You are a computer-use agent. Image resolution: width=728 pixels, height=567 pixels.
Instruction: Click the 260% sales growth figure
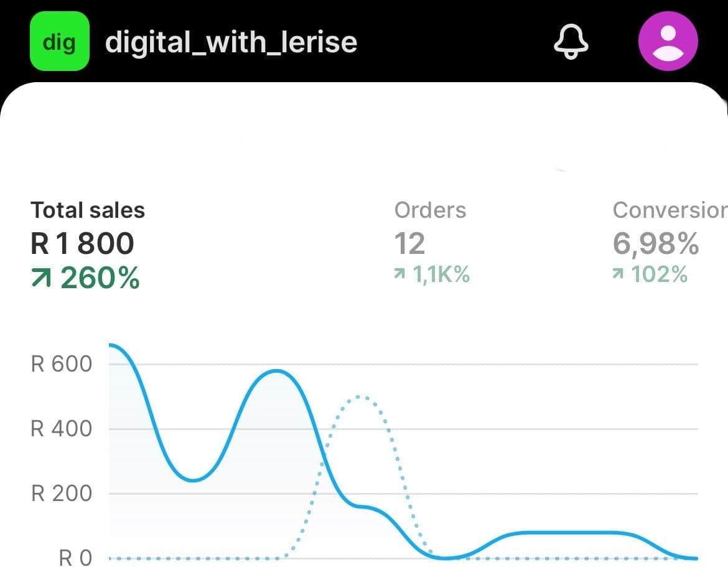point(100,278)
